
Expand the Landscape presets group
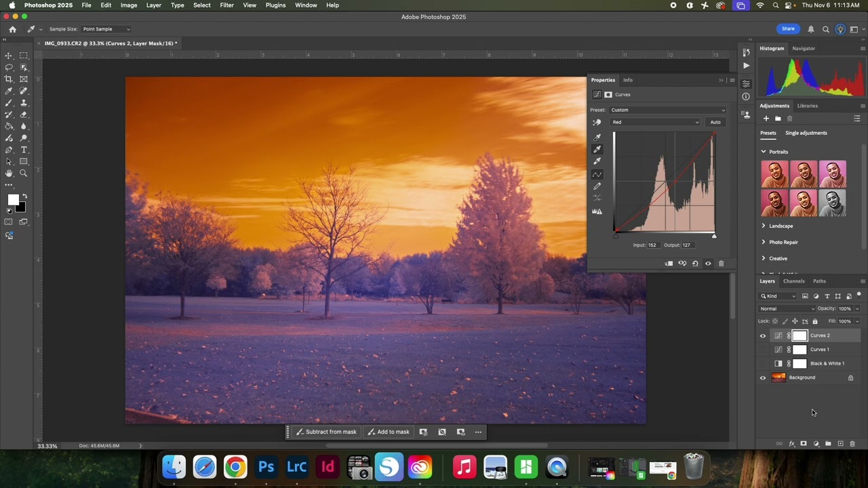coord(764,226)
